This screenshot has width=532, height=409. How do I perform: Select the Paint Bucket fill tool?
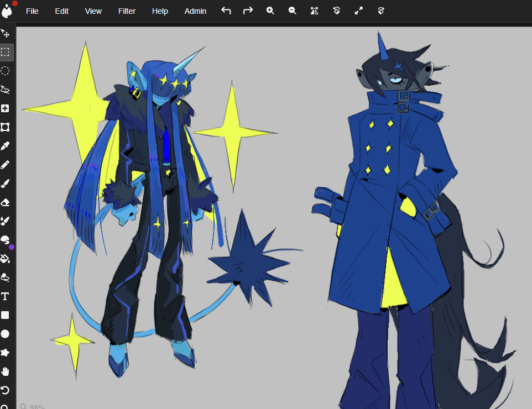6,259
